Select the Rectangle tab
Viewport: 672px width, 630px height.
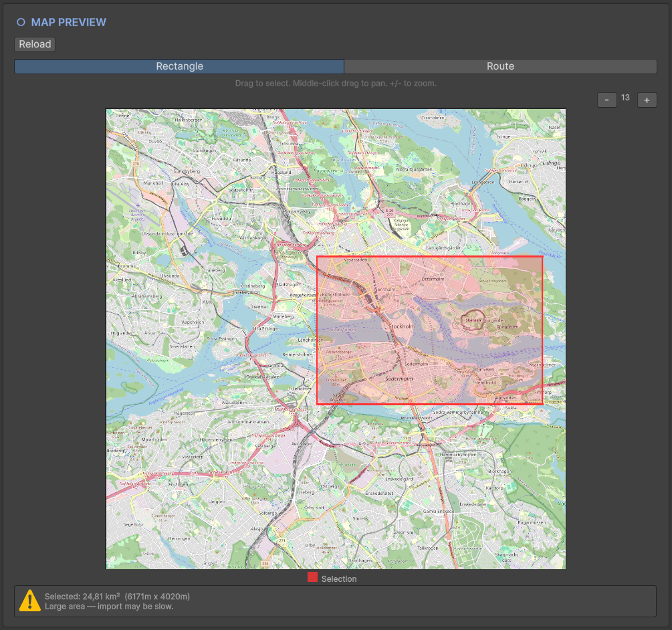coord(179,66)
